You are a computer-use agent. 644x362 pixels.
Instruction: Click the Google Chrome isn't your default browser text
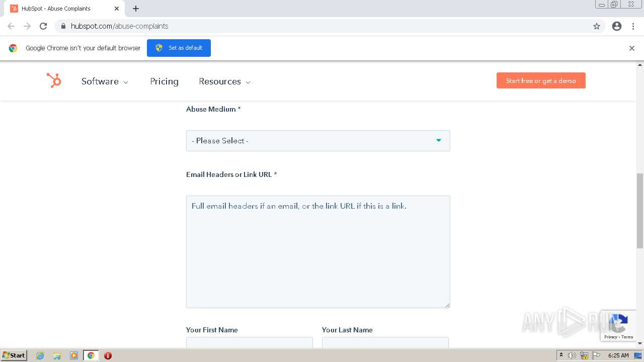pos(83,48)
